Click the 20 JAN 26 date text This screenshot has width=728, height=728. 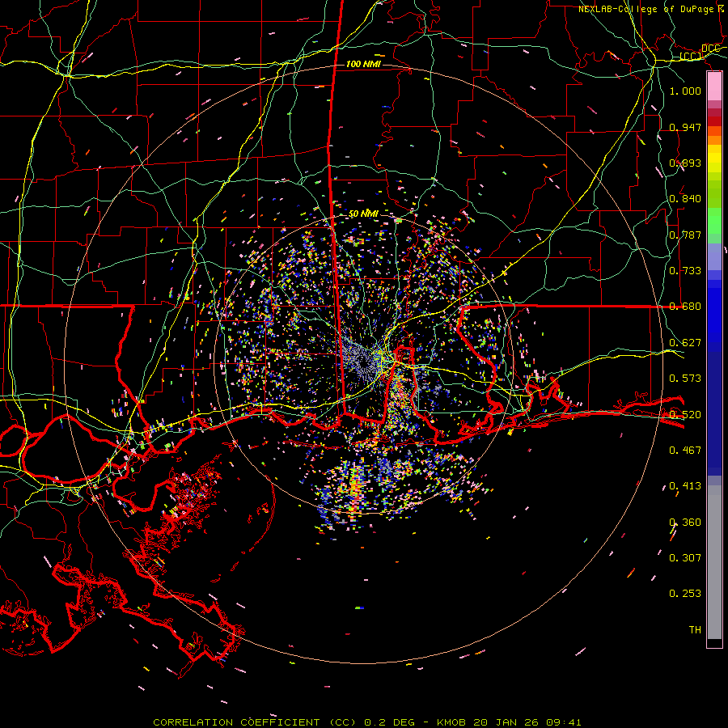[x=505, y=722]
